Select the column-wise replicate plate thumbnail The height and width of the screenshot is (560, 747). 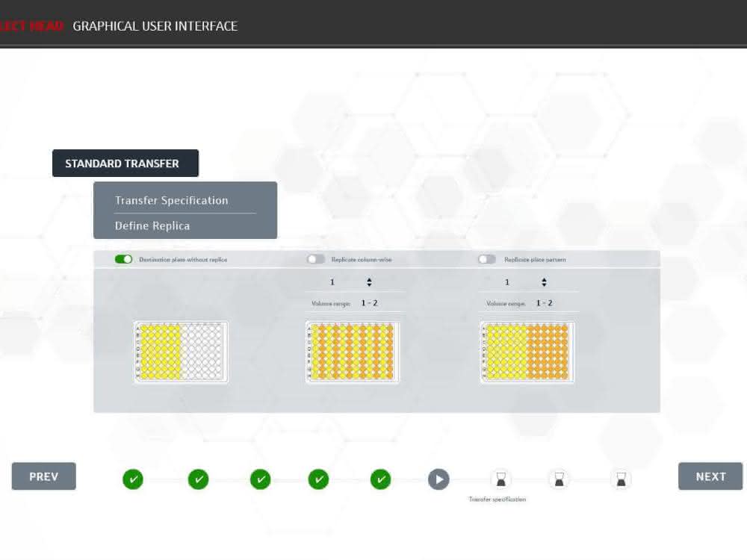click(352, 352)
